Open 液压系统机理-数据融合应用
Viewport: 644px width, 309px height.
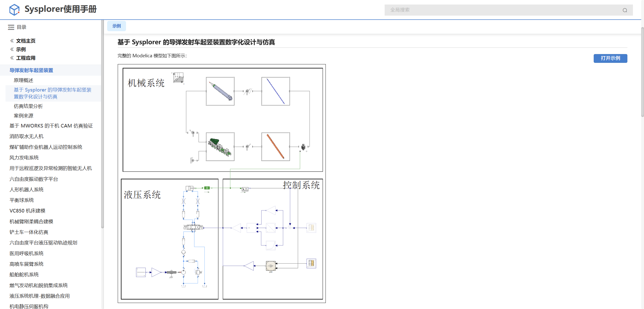[x=40, y=296]
